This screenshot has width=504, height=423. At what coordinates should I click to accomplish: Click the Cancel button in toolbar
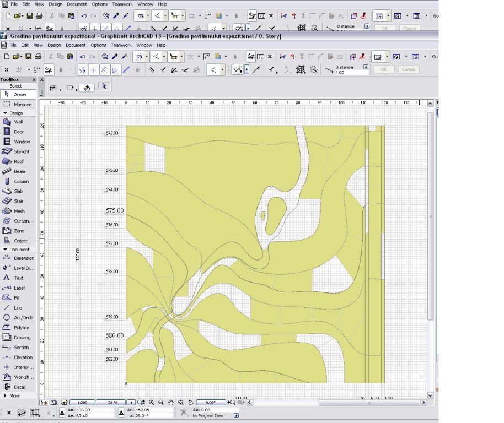pyautogui.click(x=408, y=69)
